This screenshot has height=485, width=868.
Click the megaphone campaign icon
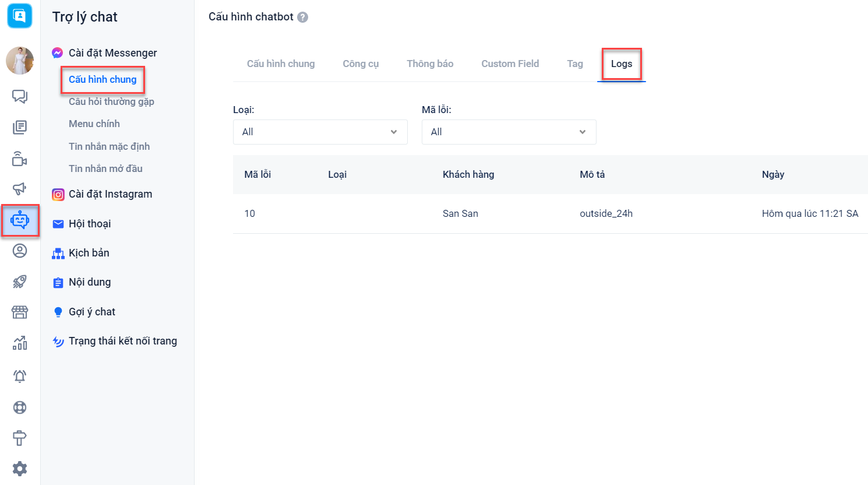(x=20, y=188)
